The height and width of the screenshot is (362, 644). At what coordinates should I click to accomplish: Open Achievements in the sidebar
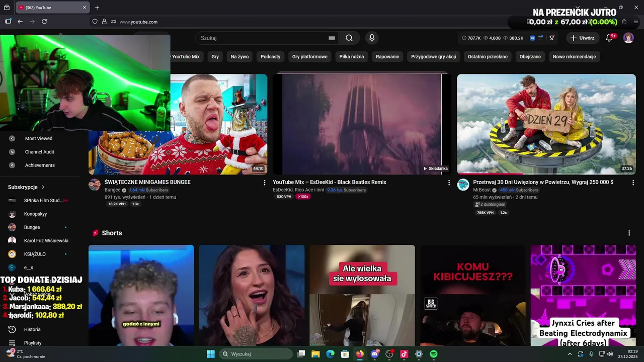[40, 165]
